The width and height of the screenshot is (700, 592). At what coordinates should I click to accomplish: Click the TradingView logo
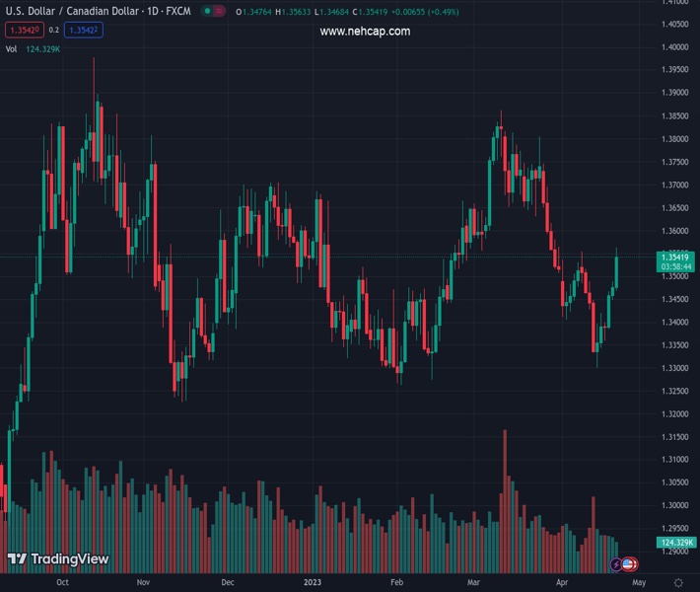[x=58, y=559]
